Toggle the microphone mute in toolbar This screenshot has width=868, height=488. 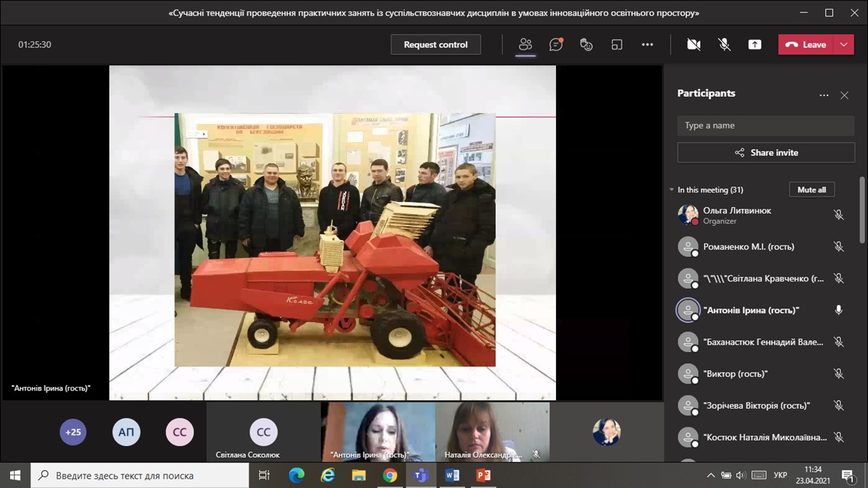[x=724, y=45]
